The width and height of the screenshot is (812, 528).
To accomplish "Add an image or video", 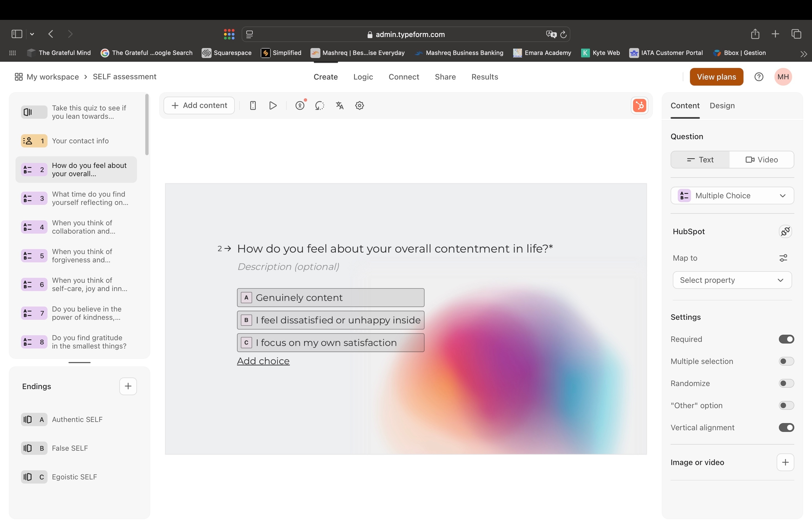I will coord(785,462).
